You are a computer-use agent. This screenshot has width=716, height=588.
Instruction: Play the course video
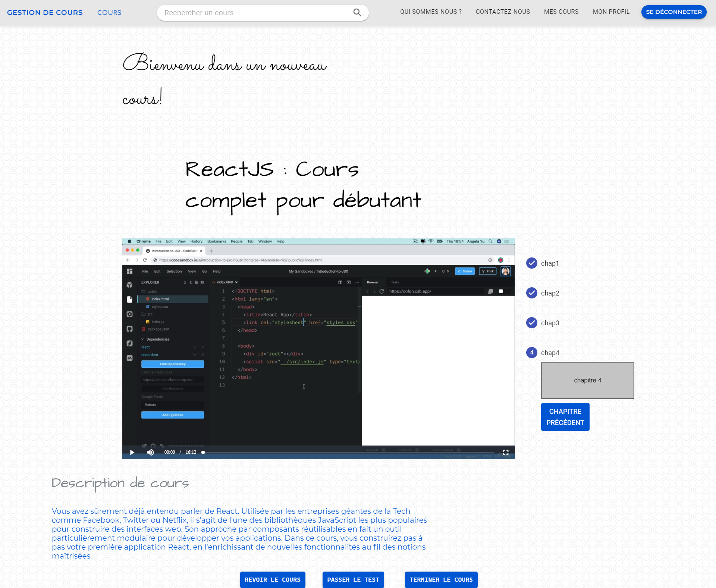pos(132,452)
